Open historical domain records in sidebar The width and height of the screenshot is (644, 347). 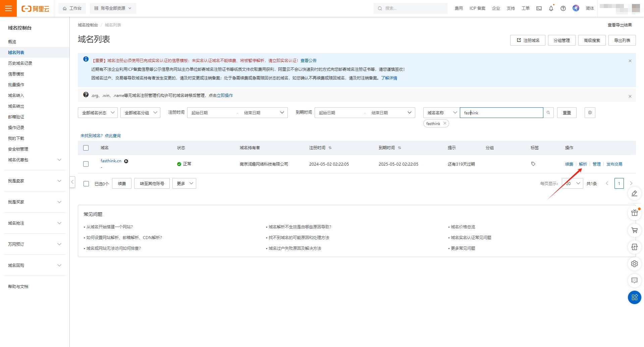pyautogui.click(x=20, y=63)
